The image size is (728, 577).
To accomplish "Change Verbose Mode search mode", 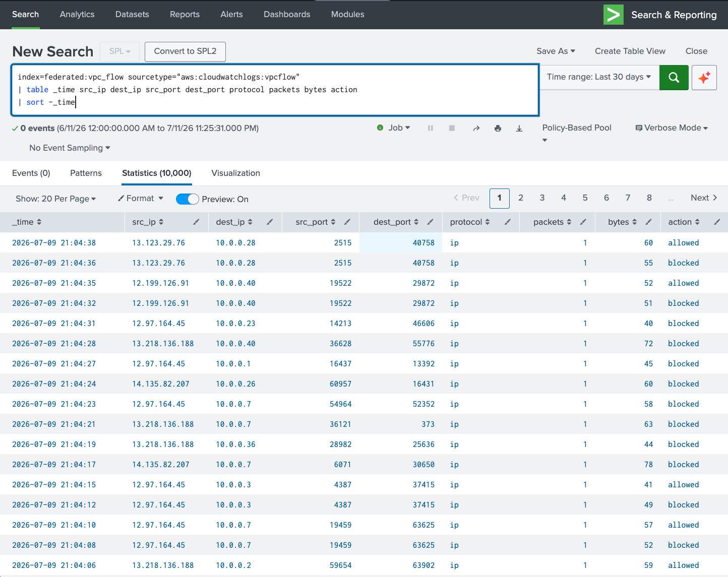I will coord(672,128).
